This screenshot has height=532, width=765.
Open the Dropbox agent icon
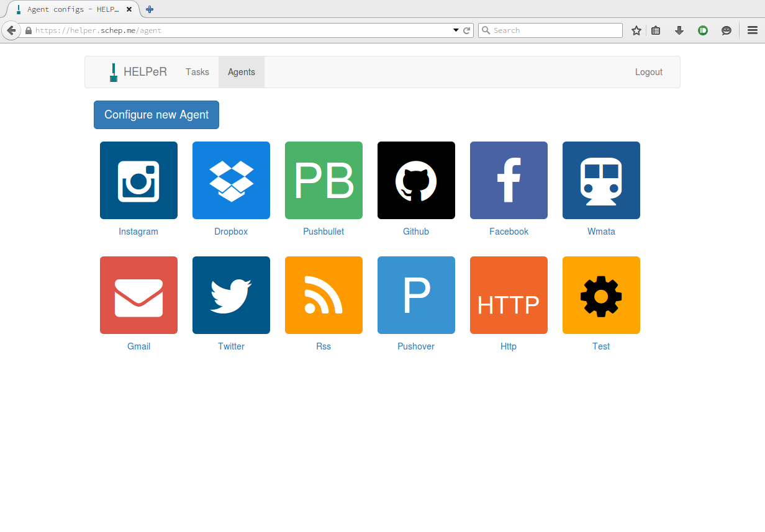tap(231, 181)
